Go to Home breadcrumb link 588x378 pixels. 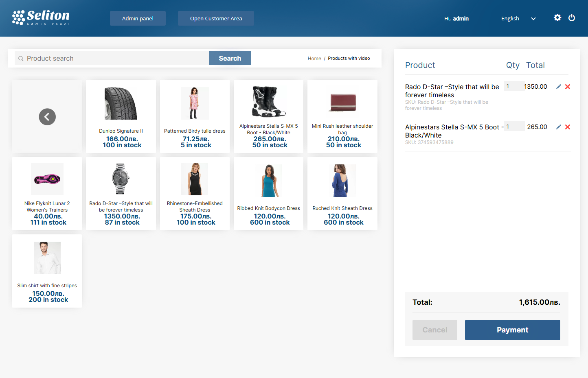[314, 59]
